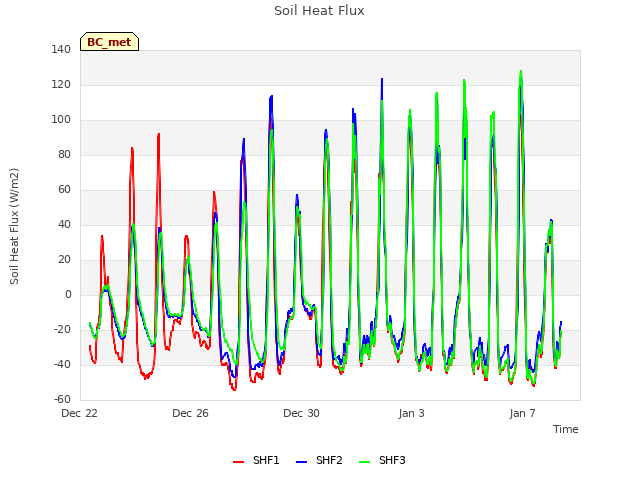
Task: Click the 'Dec 22' x-axis tick label
Action: (79, 413)
